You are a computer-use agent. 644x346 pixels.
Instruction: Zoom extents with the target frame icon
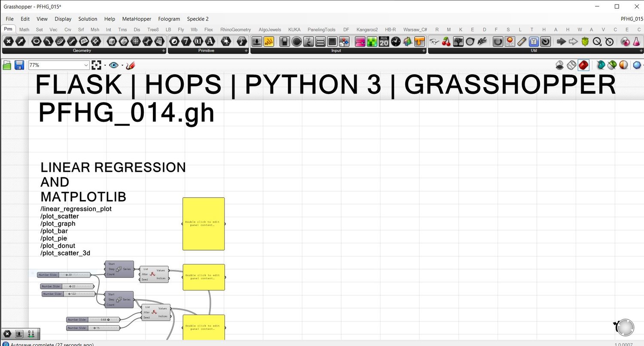[x=96, y=65]
